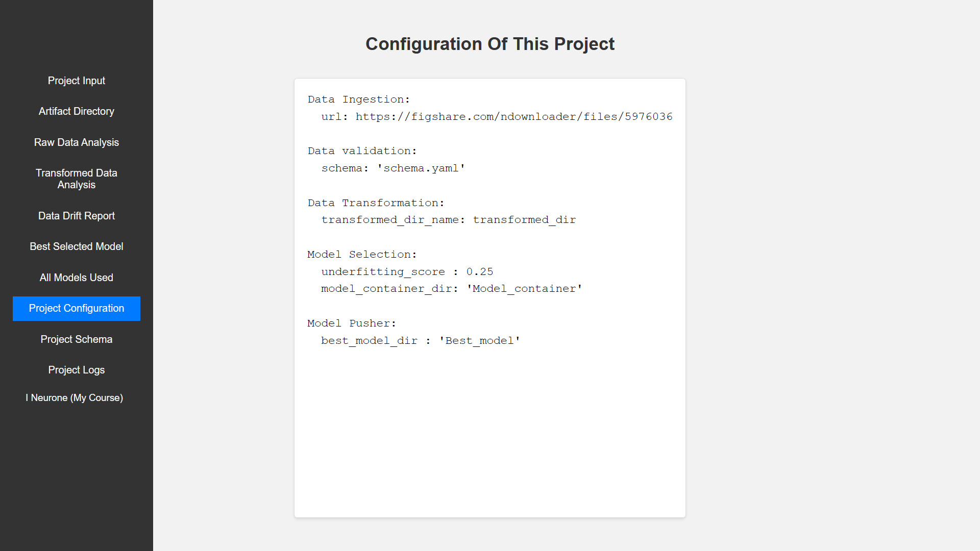View All Models Used
The width and height of the screenshot is (980, 551).
click(76, 278)
